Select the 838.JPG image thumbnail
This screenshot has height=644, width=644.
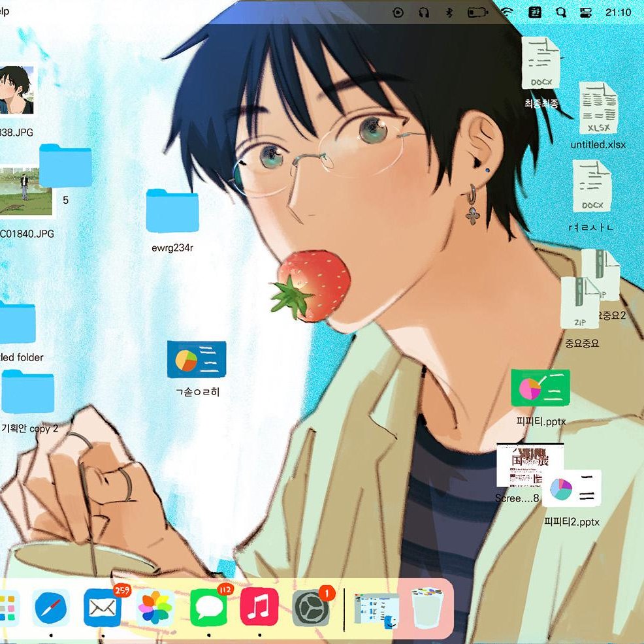16,89
